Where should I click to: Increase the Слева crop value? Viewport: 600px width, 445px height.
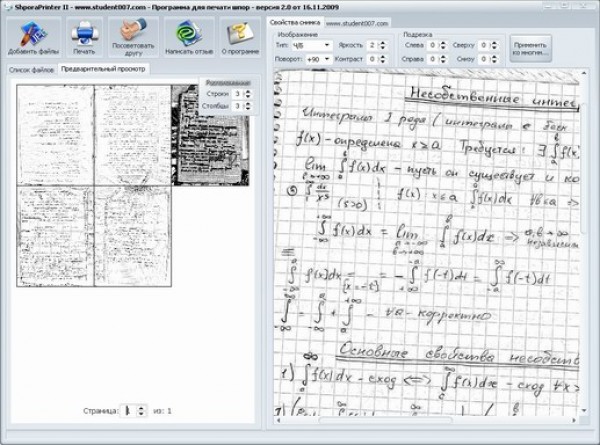[x=443, y=43]
